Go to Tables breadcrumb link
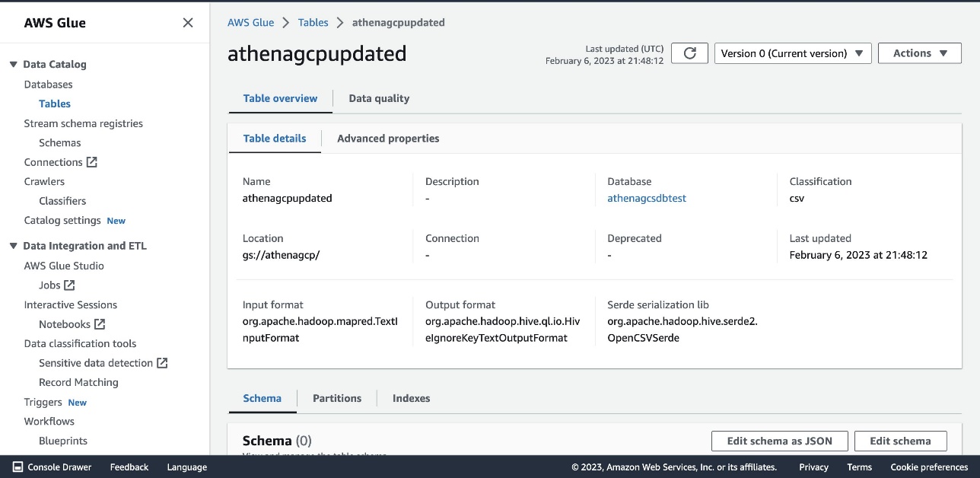 click(x=313, y=23)
